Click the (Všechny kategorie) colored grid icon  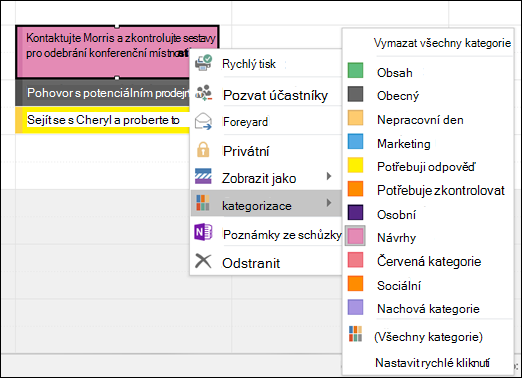point(355,334)
